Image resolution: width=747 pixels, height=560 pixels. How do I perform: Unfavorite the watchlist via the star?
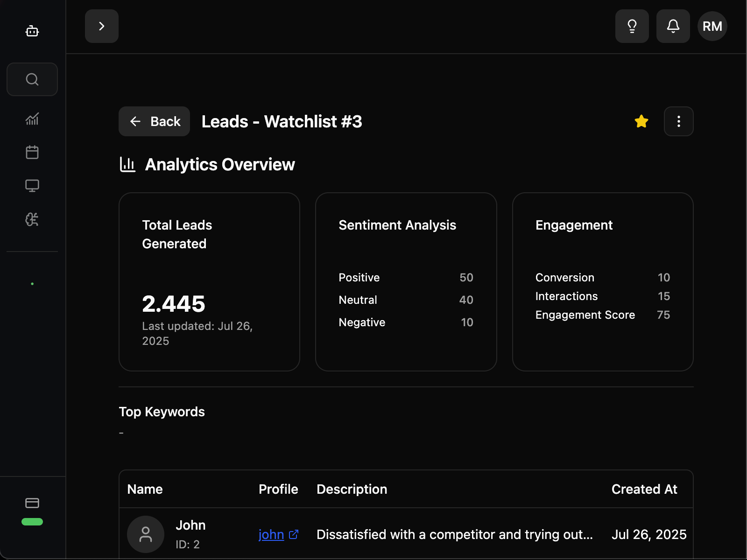tap(641, 121)
